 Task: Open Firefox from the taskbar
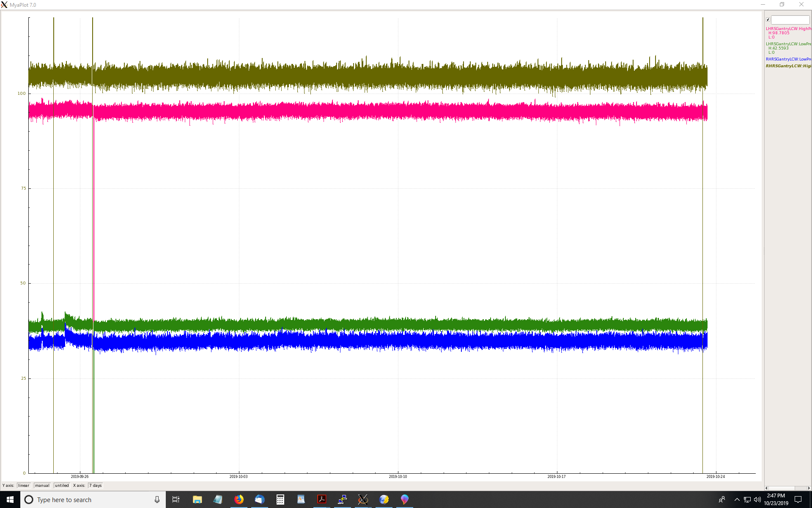coord(239,500)
